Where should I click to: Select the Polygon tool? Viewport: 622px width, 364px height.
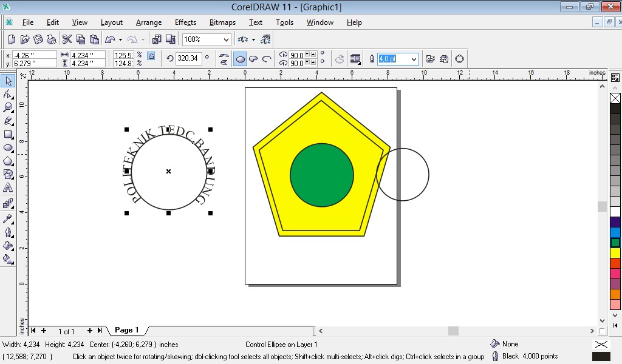8,161
